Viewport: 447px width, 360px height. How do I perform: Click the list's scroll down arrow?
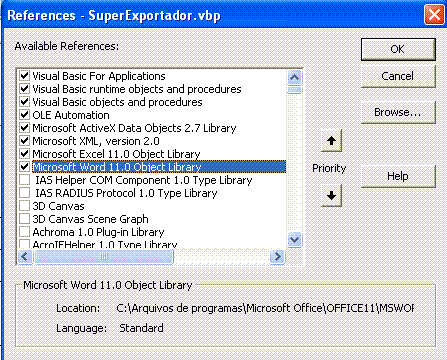(294, 239)
